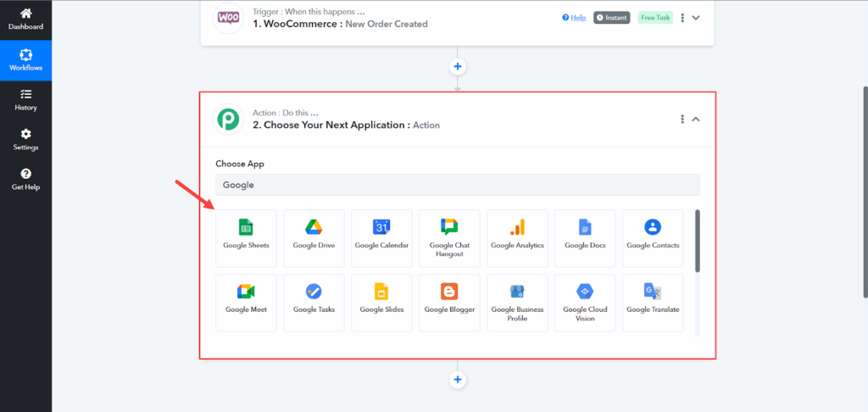Click the WooCommerce trigger icon
The image size is (868, 412).
coord(228,18)
